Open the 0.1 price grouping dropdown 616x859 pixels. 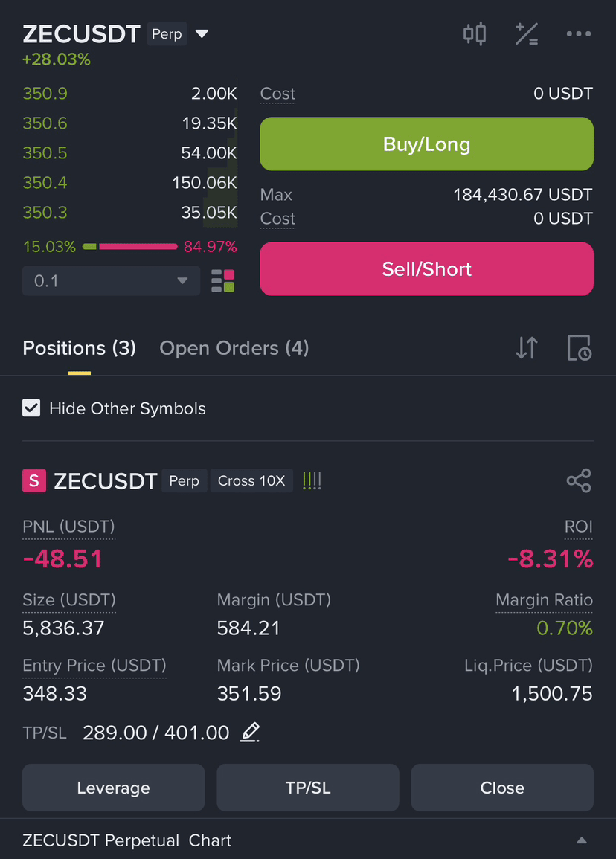tap(112, 281)
